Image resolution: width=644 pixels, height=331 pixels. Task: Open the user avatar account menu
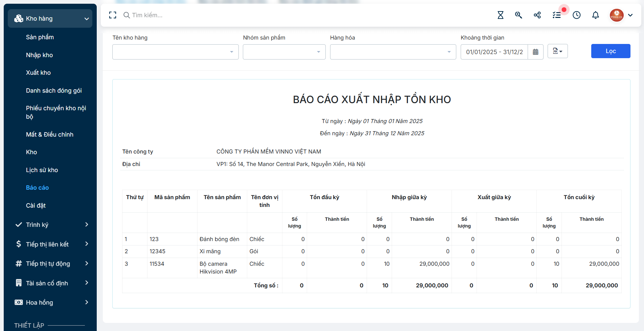click(621, 15)
